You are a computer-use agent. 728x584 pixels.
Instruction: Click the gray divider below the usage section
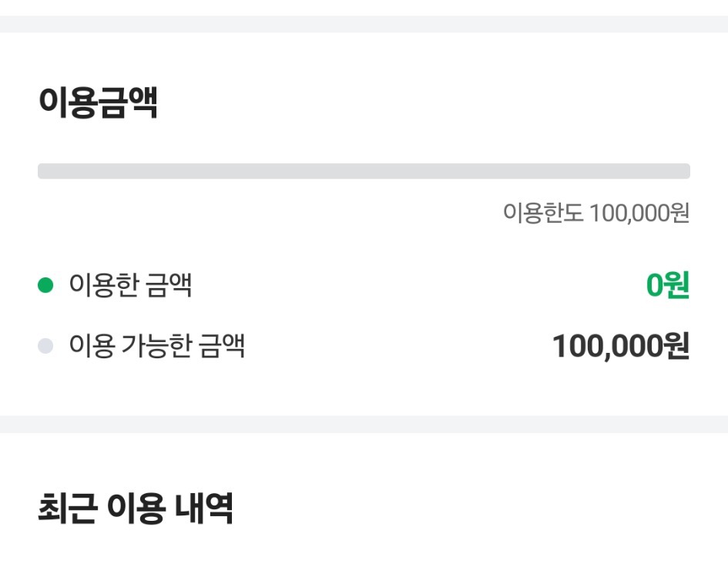click(x=364, y=420)
